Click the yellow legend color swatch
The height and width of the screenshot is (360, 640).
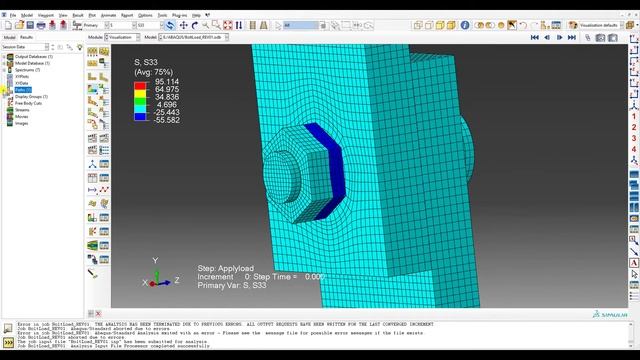tap(140, 93)
